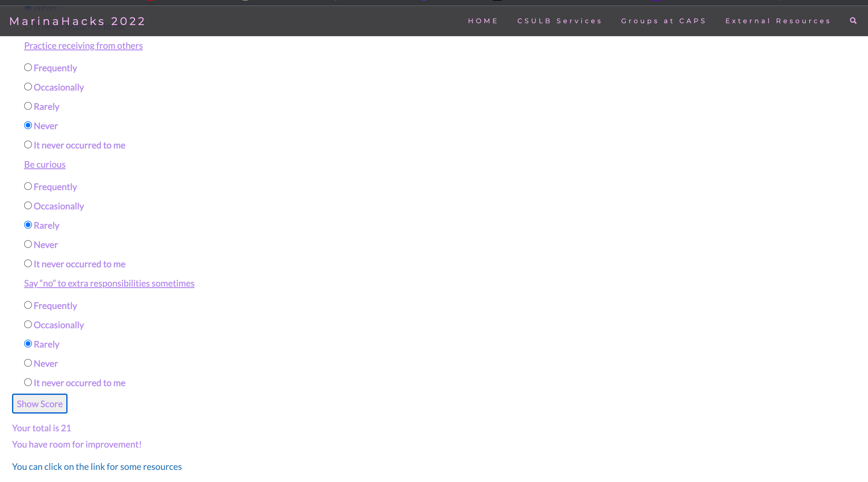Select Never under Be curious
Viewport: 868px width, 482px height.
[28, 244]
